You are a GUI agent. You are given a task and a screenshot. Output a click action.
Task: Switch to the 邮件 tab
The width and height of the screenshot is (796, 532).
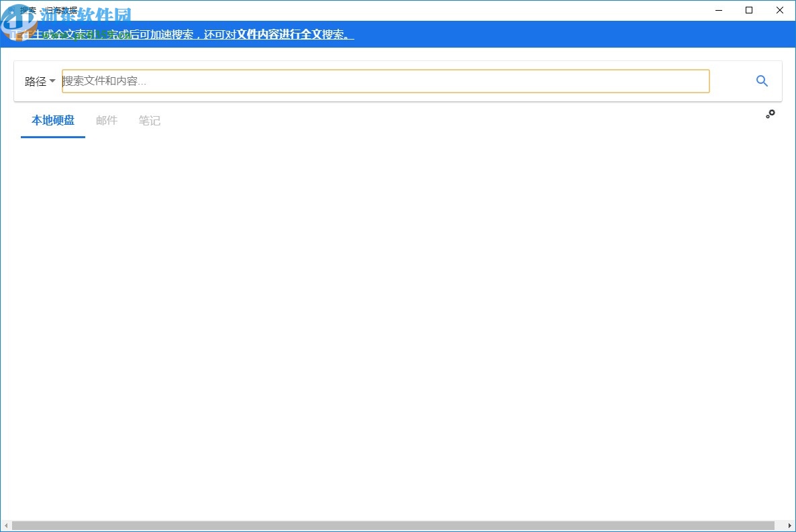click(x=107, y=120)
